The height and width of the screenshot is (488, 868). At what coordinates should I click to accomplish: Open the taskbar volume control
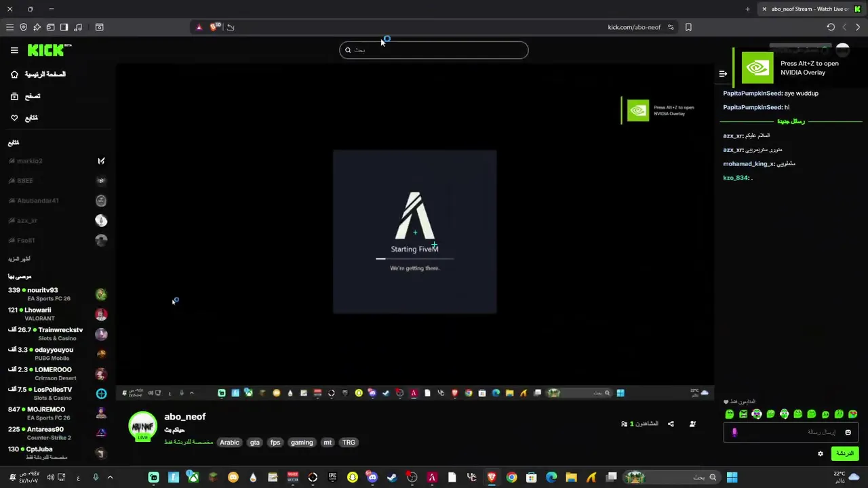[x=51, y=477]
